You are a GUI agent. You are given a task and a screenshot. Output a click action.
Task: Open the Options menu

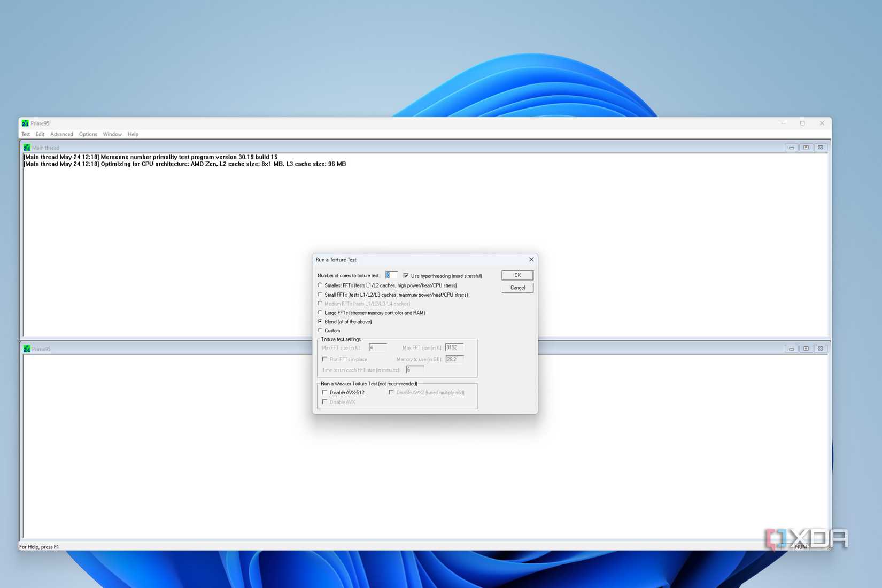tap(88, 134)
